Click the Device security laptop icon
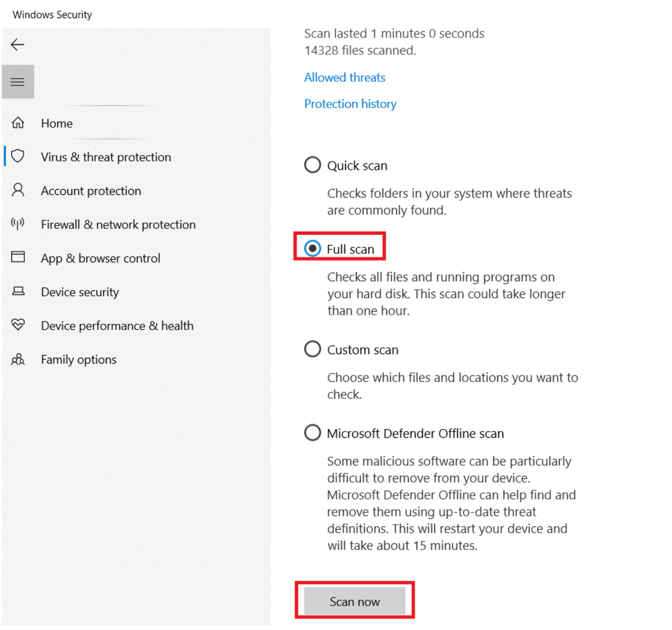672x630 pixels. 18,291
